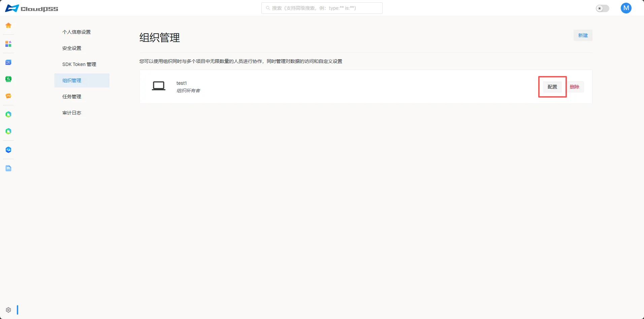Open the blue waveform window sidebar icon
Image resolution: width=644 pixels, height=319 pixels.
coord(8,62)
